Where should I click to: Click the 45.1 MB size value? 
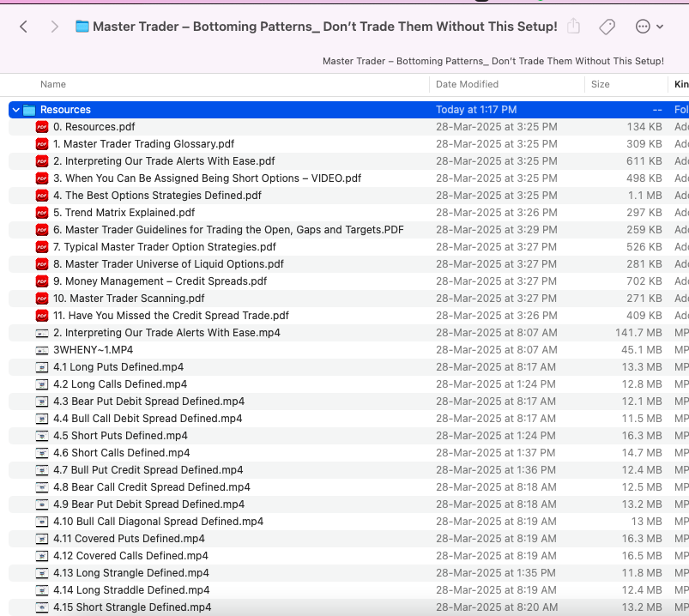(642, 350)
